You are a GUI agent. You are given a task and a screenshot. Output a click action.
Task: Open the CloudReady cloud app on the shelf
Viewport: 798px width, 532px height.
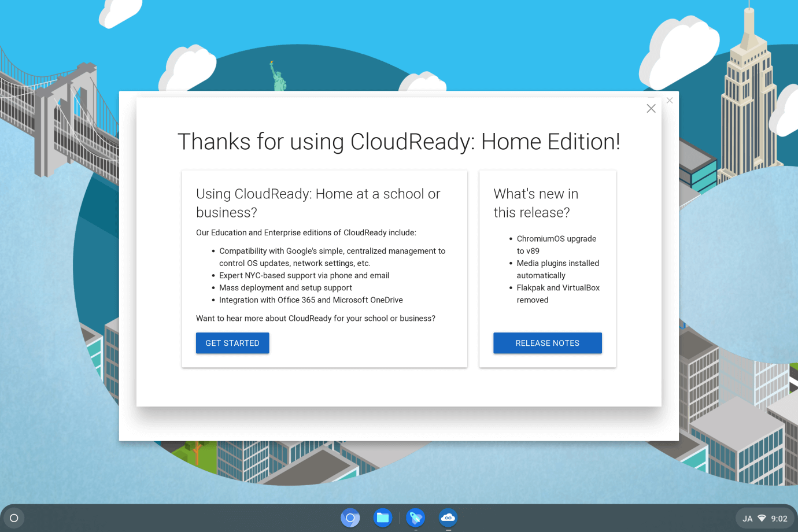click(x=448, y=518)
